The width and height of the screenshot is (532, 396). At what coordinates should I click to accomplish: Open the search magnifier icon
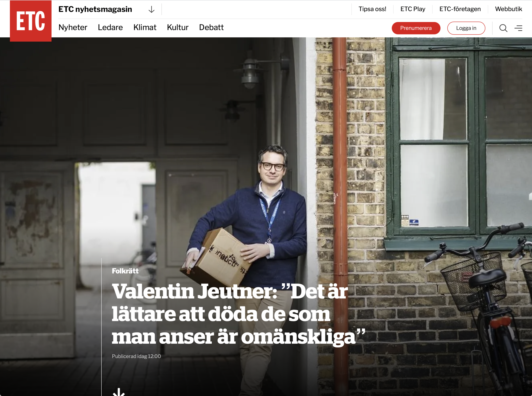(503, 28)
